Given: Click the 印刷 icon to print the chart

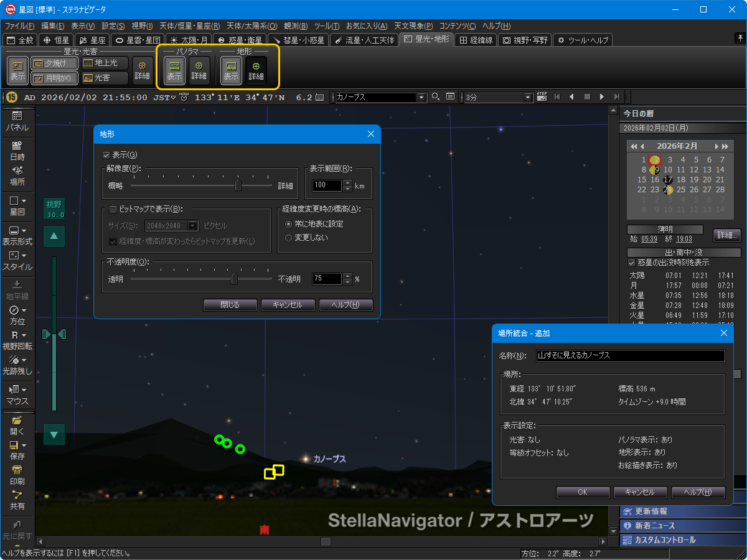Looking at the screenshot, I should (x=17, y=474).
